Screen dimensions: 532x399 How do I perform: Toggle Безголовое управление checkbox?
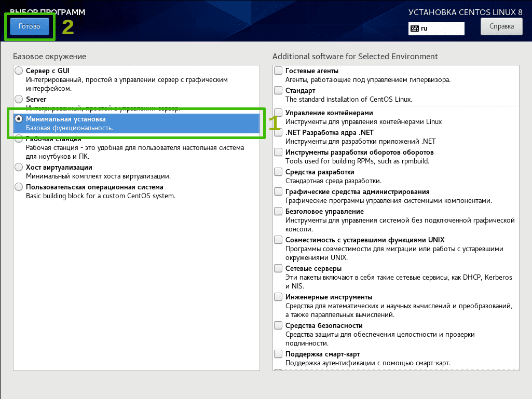point(278,211)
